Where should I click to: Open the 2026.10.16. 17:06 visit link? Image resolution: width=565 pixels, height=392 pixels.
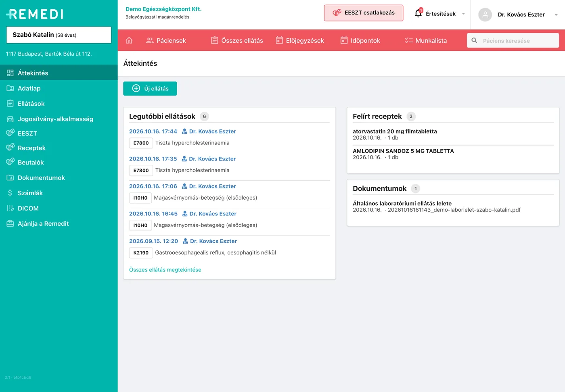pos(153,186)
